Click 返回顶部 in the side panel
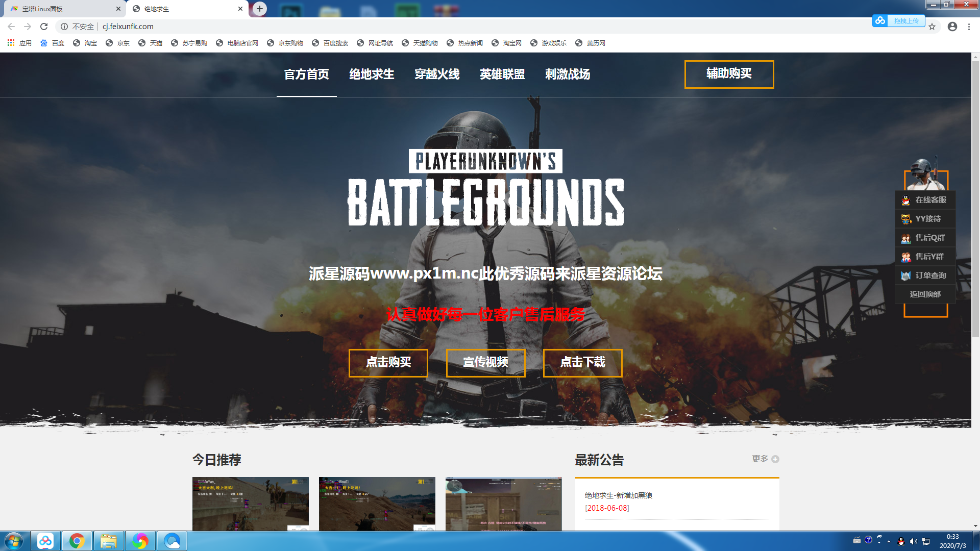The width and height of the screenshot is (980, 551). [x=925, y=294]
